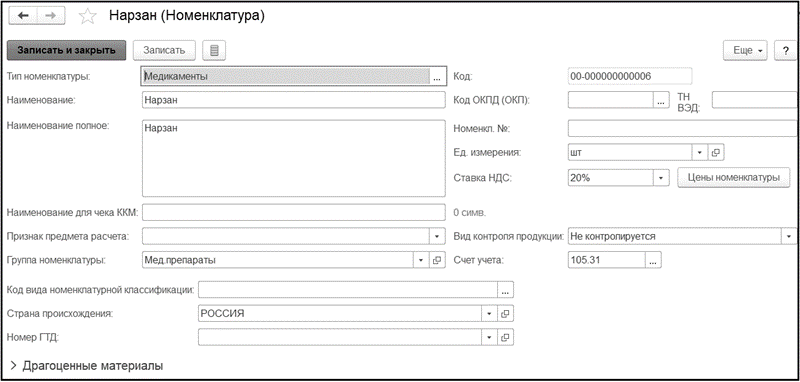Expand the Драгоценные материалы section
Viewport: 800px width, 382px height.
[87, 366]
